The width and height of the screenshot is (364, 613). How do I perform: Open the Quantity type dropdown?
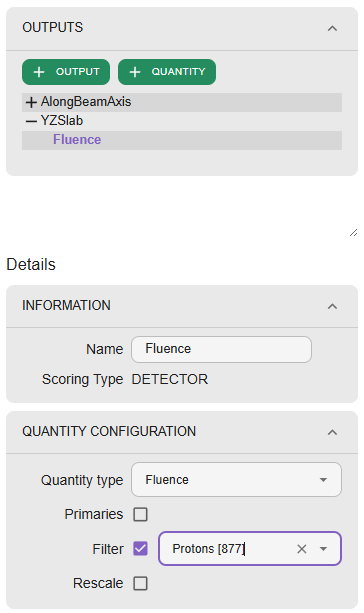[236, 480]
